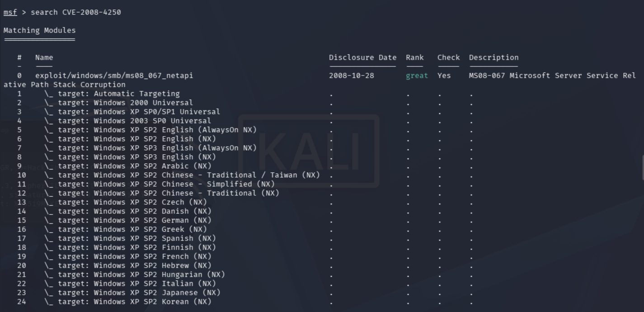This screenshot has width=644, height=312.
Task: Select 'Windows XP SP2 German (NX)' row
Action: 128,220
